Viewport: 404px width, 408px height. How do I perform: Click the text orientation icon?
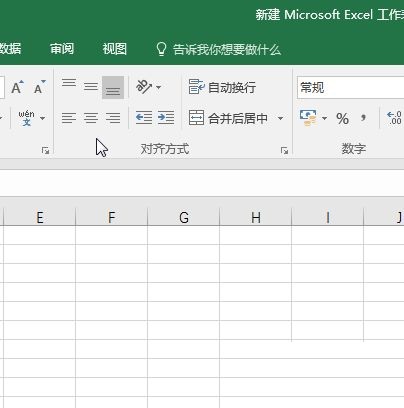[144, 87]
